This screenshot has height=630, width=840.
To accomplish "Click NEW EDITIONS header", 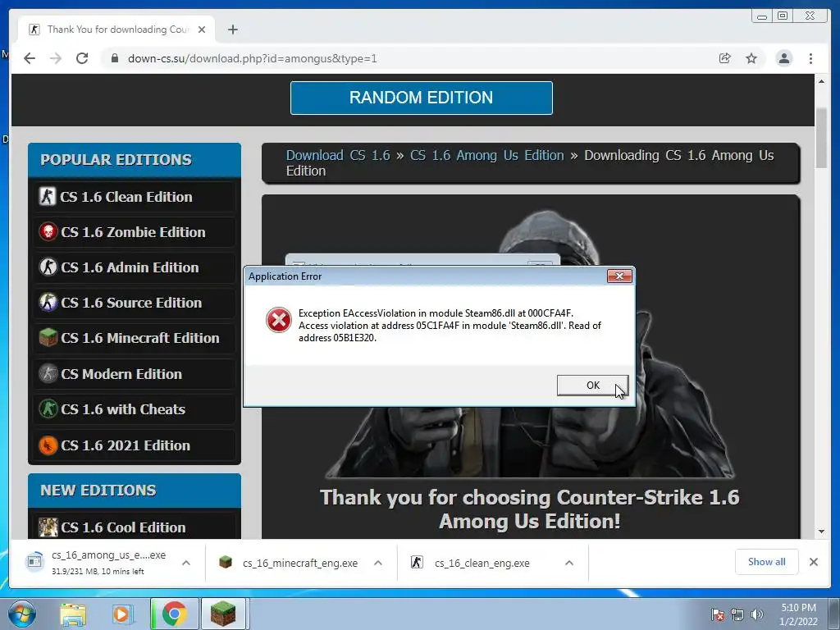I will (x=135, y=491).
